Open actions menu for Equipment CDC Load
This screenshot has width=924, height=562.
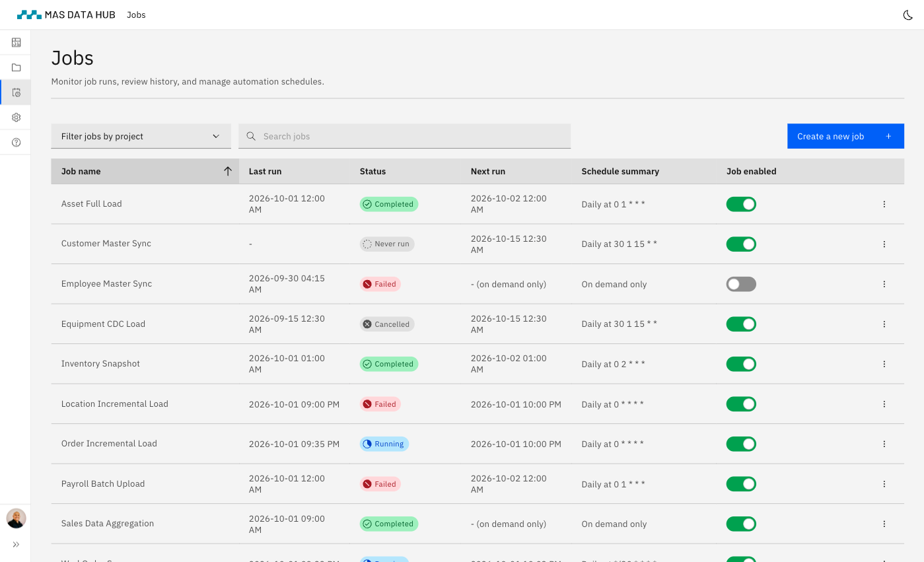click(x=884, y=324)
